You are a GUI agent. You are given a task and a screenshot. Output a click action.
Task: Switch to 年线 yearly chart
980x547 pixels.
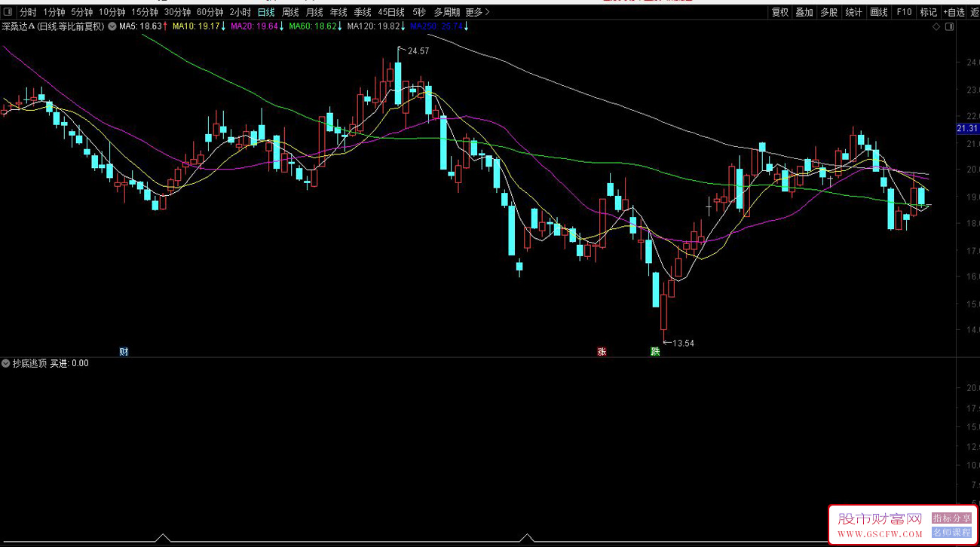[338, 12]
